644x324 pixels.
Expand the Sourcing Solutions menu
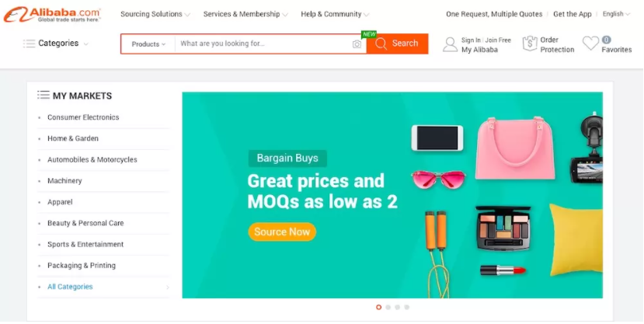click(x=155, y=14)
